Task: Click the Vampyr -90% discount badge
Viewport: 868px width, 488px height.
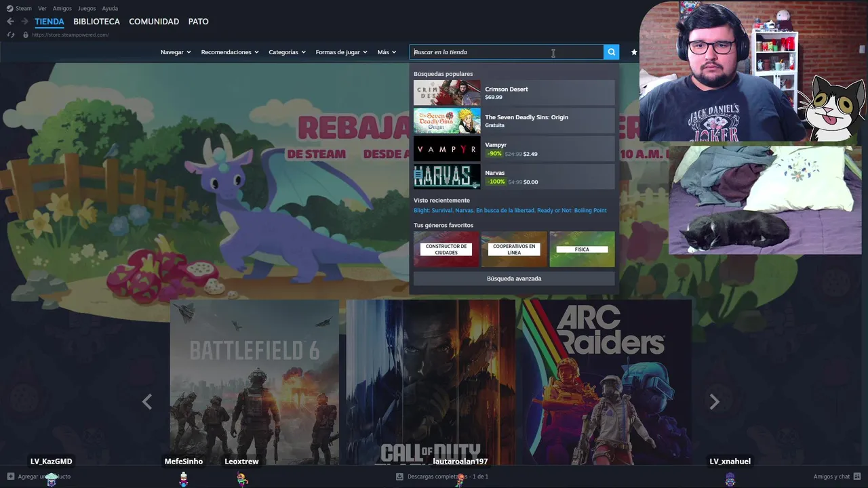Action: click(x=494, y=154)
